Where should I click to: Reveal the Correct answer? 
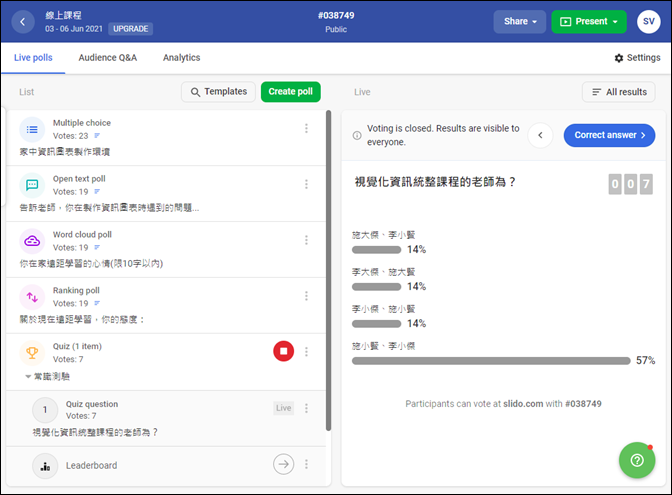tap(609, 135)
